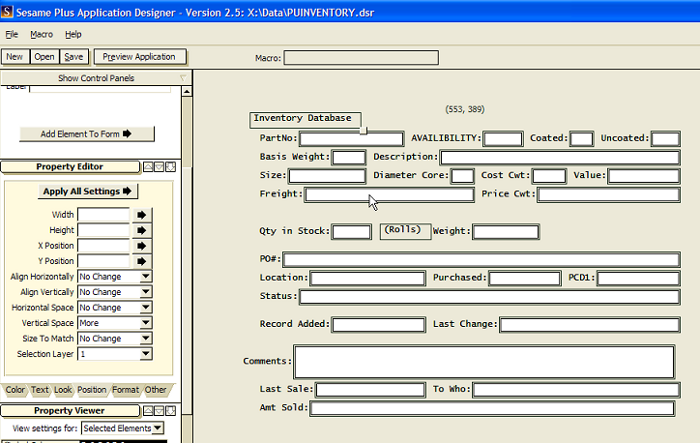Expand the Show Control Panels bar

point(96,78)
